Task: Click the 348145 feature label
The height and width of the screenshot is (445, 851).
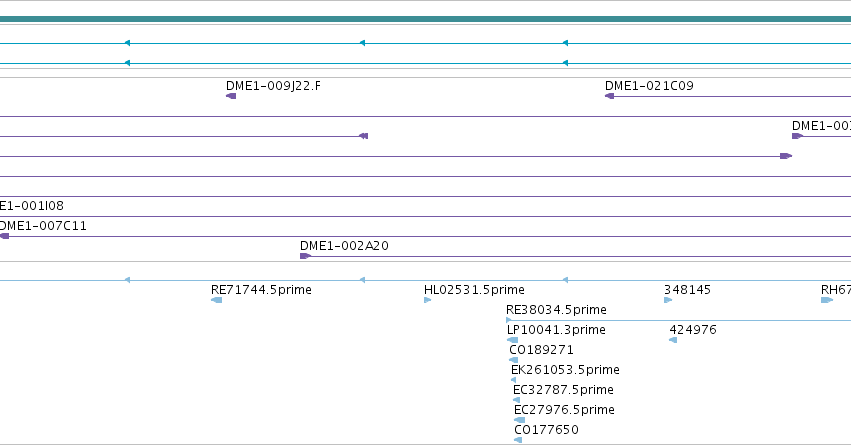Action: [687, 290]
